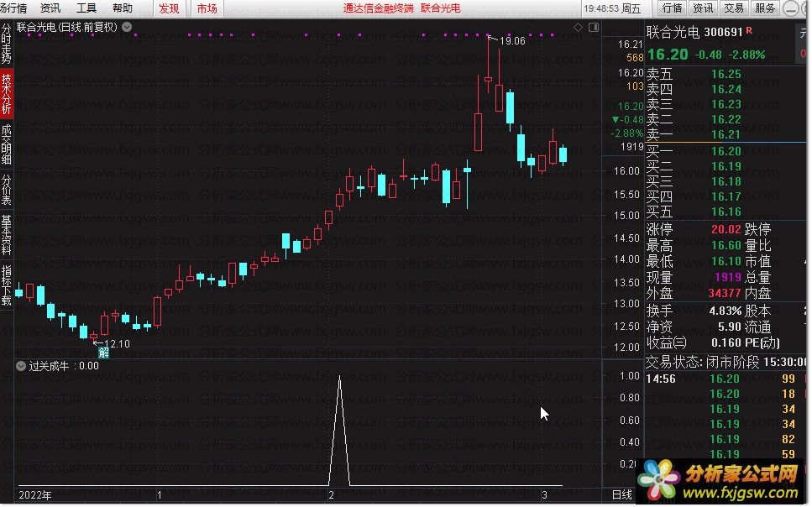This screenshot has width=812, height=507.
Task: Select the 基本资料 sidebar tab
Action: tap(6, 234)
